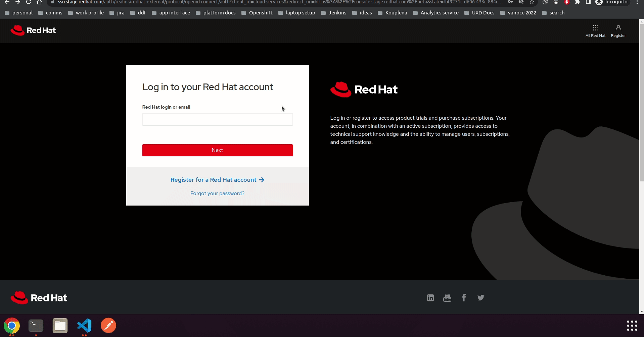The height and width of the screenshot is (337, 644).
Task: Click Forgot your password? link
Action: click(x=217, y=193)
